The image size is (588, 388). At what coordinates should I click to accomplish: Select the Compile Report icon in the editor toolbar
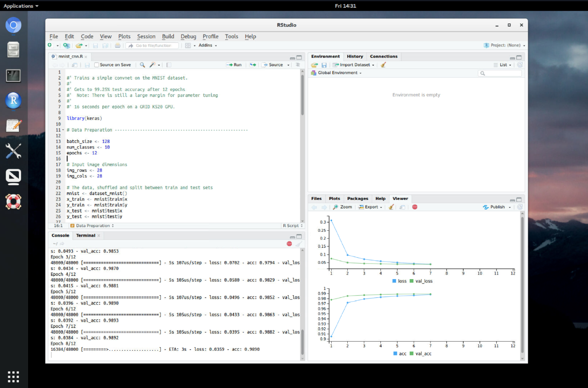tap(169, 64)
